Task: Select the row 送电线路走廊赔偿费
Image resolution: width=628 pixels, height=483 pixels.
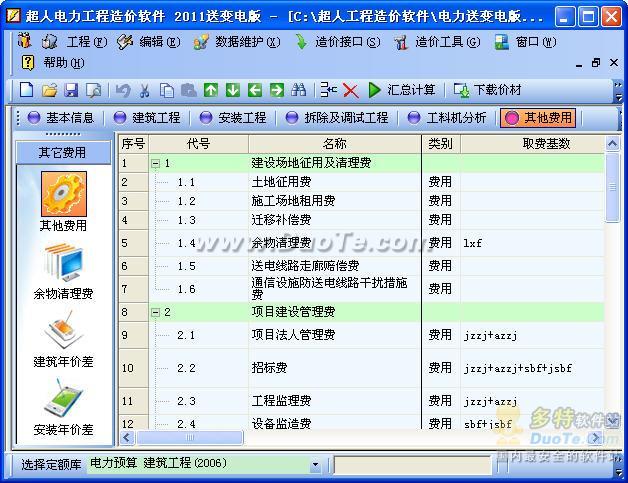Action: coord(362,266)
